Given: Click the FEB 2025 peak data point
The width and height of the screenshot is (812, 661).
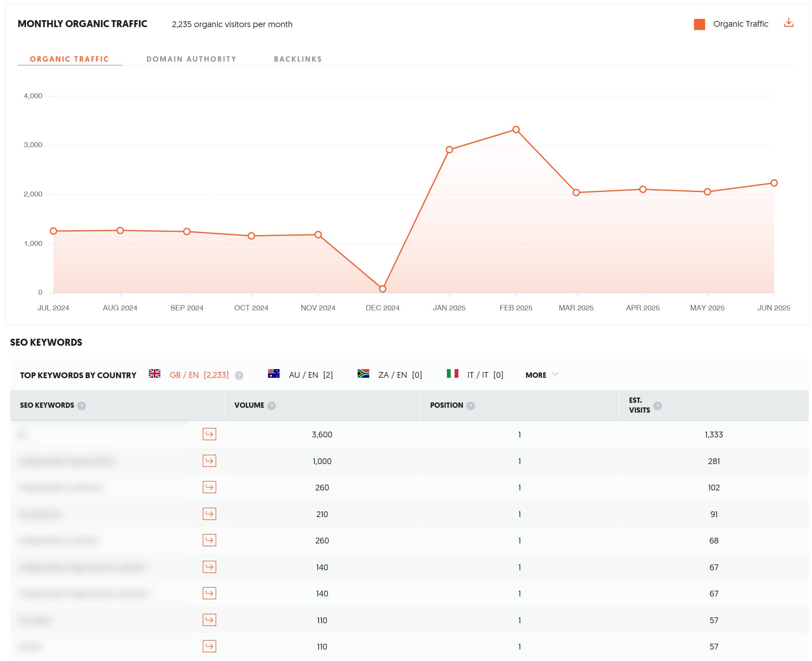Looking at the screenshot, I should [x=516, y=129].
